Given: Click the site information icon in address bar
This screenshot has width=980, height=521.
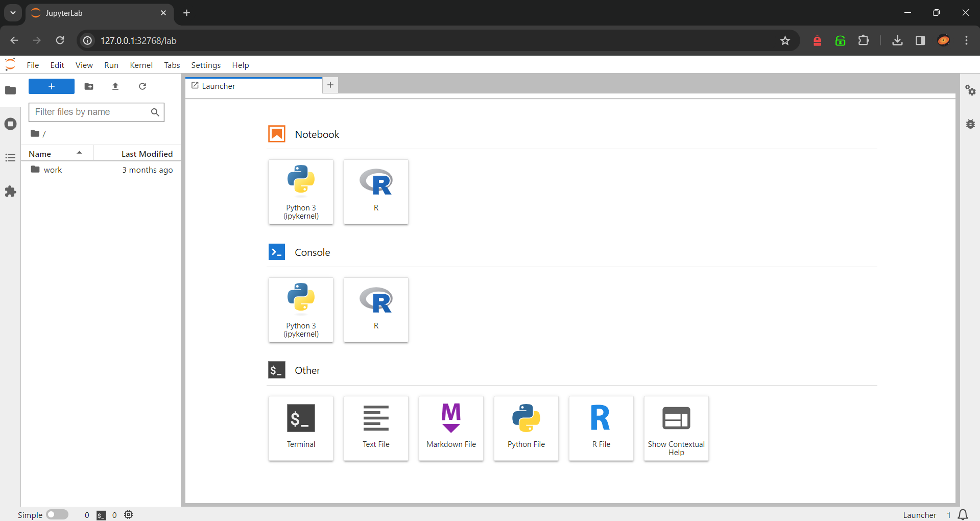Looking at the screenshot, I should tap(88, 40).
